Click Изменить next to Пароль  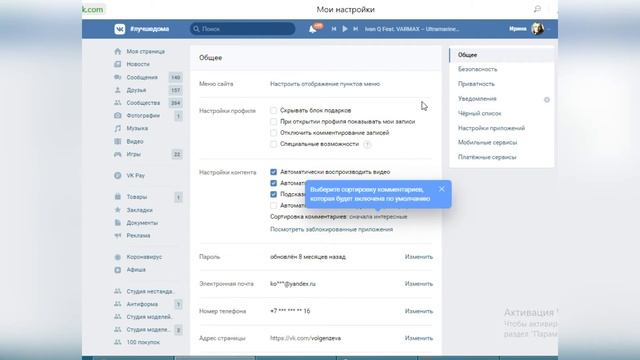point(419,257)
